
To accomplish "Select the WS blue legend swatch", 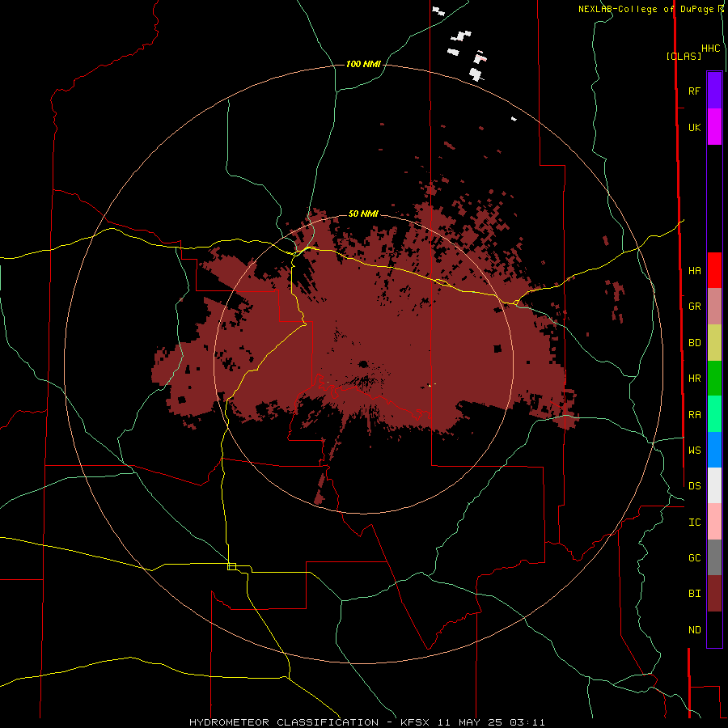I will (x=714, y=450).
